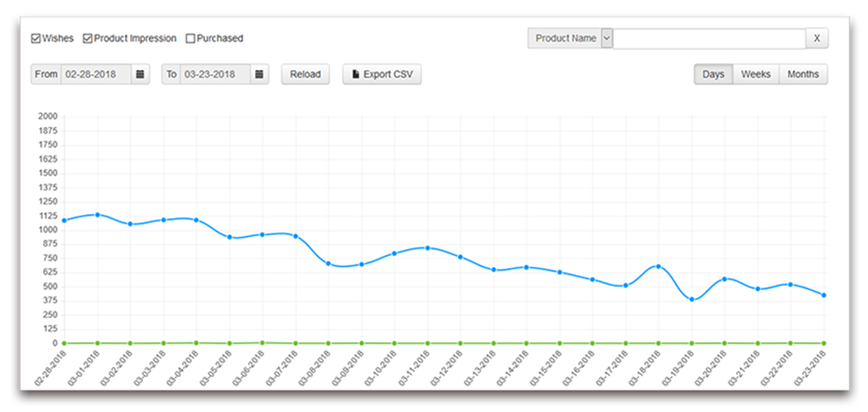Switch to the Weeks view
This screenshot has width=868, height=412.
click(756, 74)
